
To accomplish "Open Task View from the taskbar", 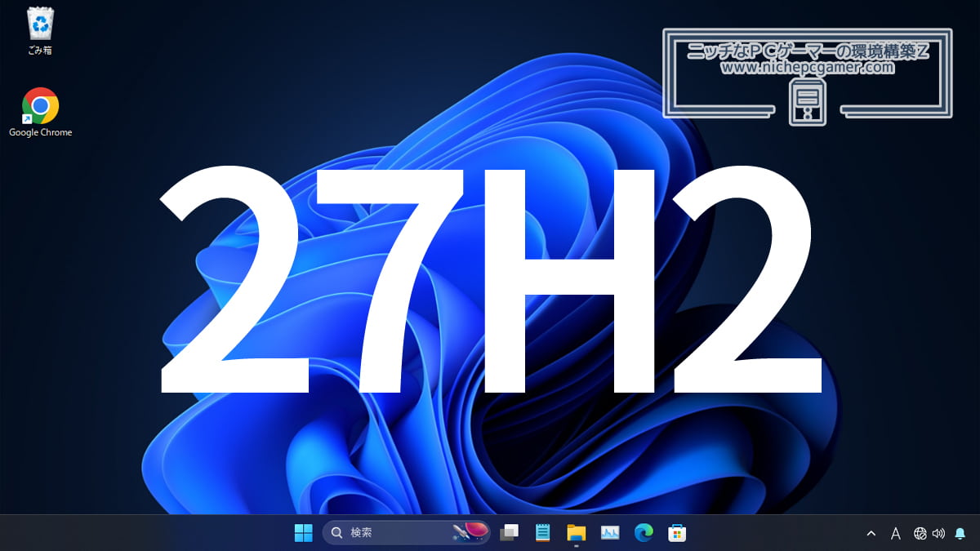I will pyautogui.click(x=509, y=533).
